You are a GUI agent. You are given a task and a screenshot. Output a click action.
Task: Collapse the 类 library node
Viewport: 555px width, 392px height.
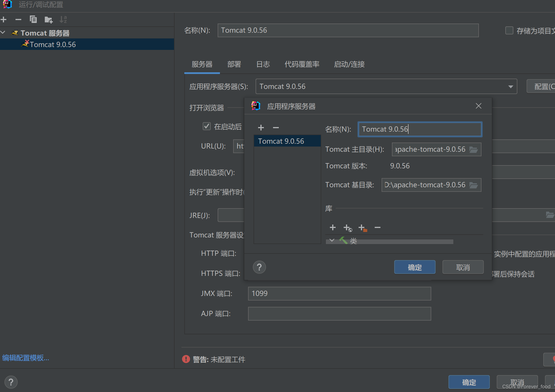tap(332, 240)
